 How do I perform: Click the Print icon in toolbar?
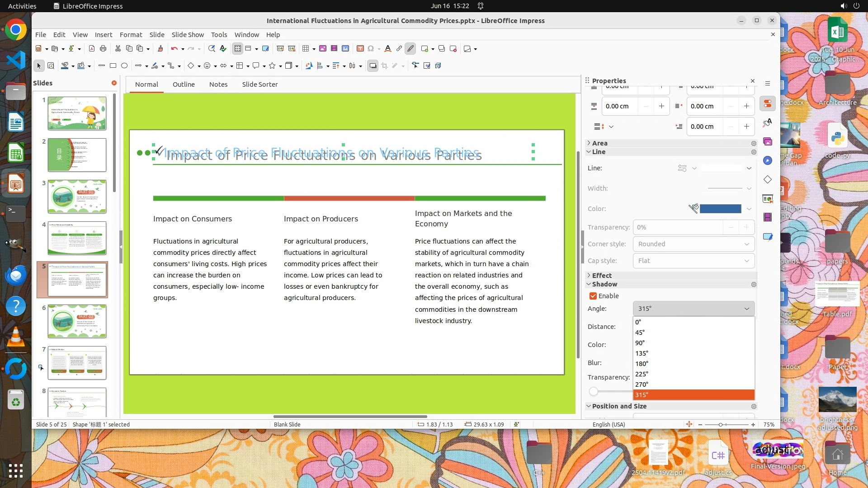point(103,49)
